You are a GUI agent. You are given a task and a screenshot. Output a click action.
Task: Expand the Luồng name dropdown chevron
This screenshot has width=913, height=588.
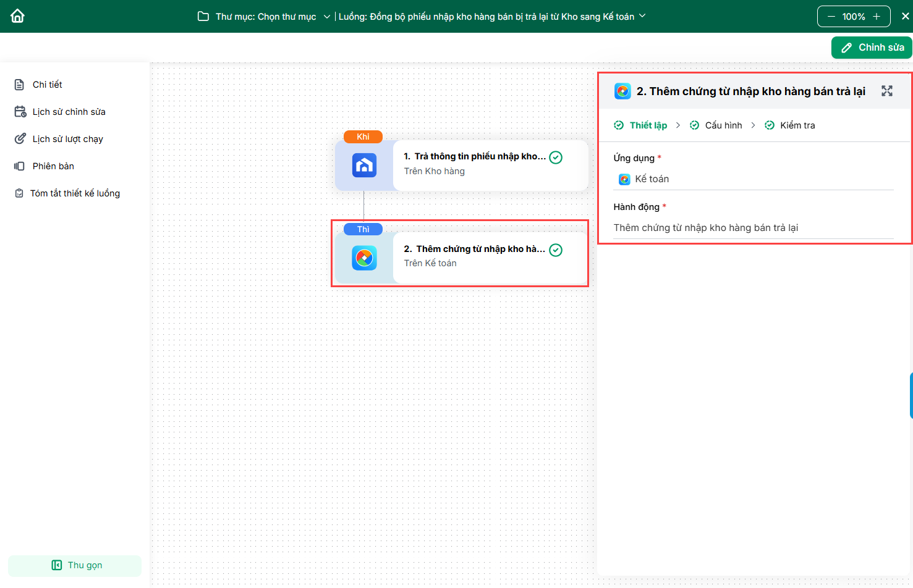pos(642,16)
